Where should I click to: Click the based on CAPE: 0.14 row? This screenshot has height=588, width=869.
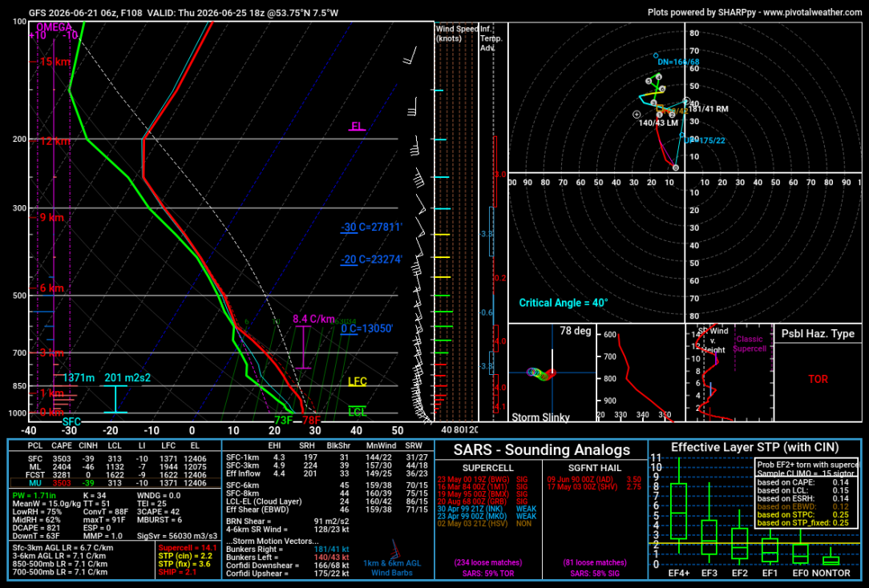click(x=803, y=482)
